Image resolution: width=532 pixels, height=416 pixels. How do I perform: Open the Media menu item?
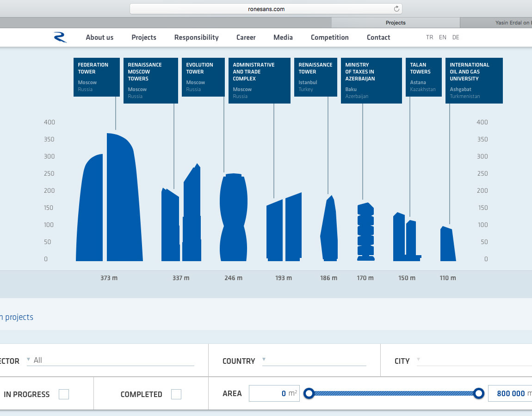coord(283,37)
